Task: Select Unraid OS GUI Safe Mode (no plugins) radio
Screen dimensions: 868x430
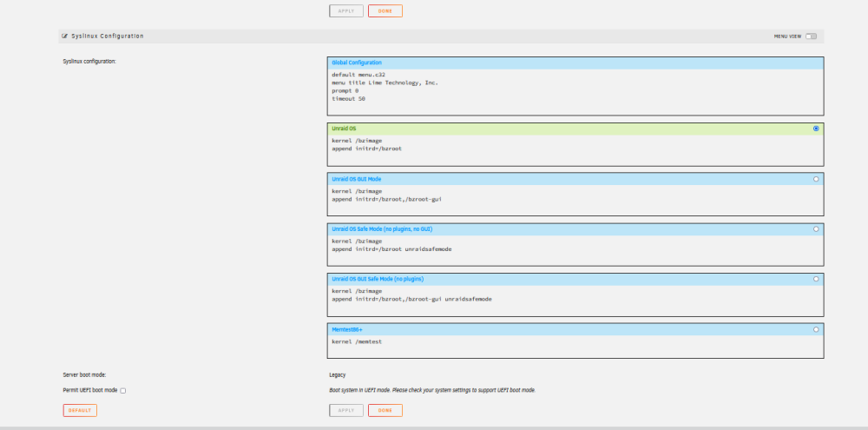Action: coord(816,279)
